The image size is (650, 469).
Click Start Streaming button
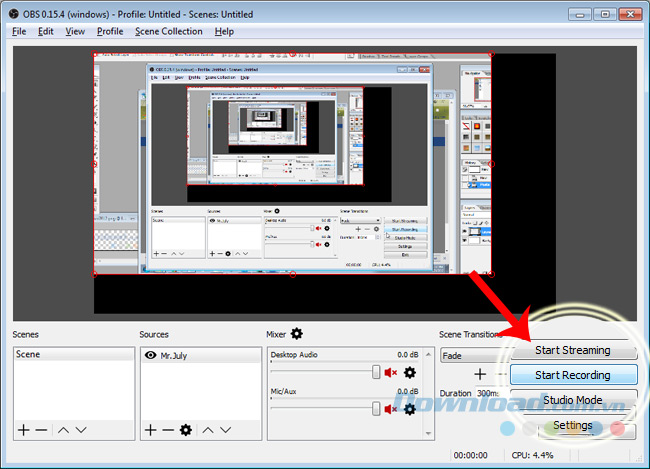[573, 350]
